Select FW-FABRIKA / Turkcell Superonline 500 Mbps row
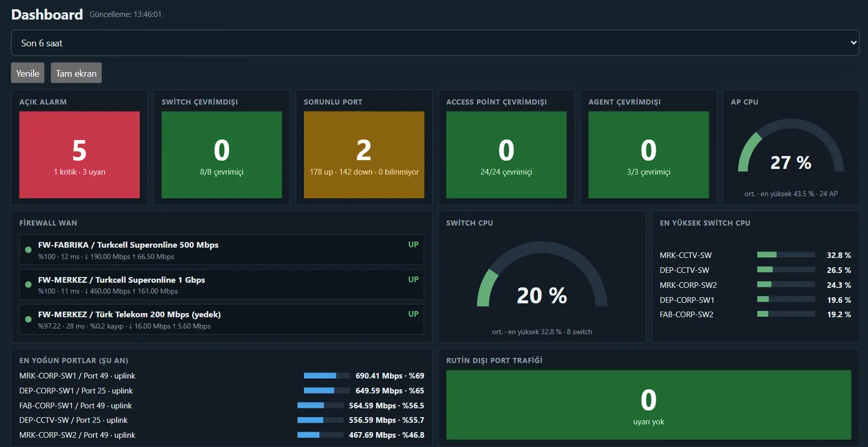868x447 pixels. [222, 250]
